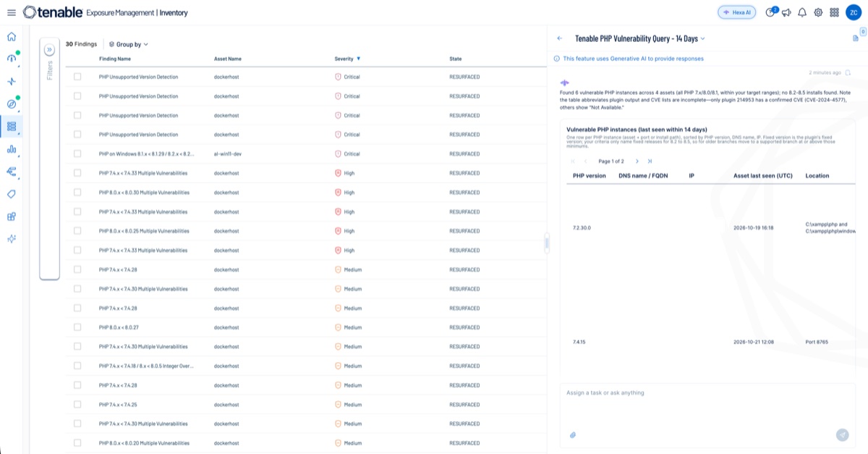Click the 30 Findings count
The width and height of the screenshot is (868, 454).
[81, 44]
